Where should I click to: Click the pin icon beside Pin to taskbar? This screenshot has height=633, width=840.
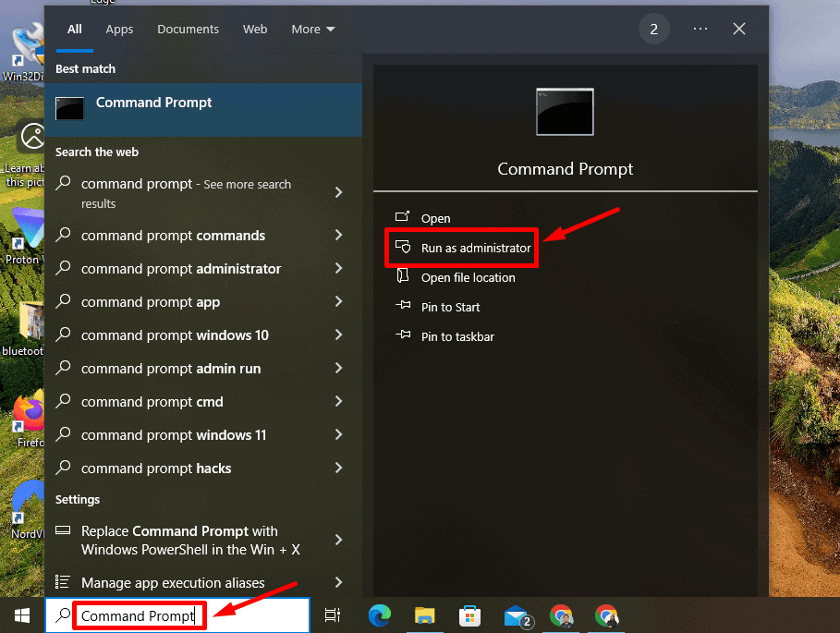(403, 335)
